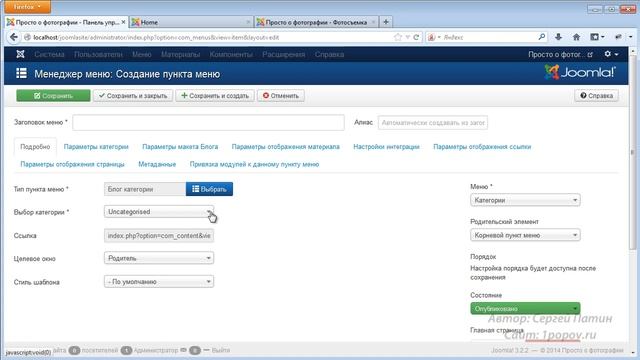
Task: Click the Выйти logout link in footer
Action: [x=221, y=350]
